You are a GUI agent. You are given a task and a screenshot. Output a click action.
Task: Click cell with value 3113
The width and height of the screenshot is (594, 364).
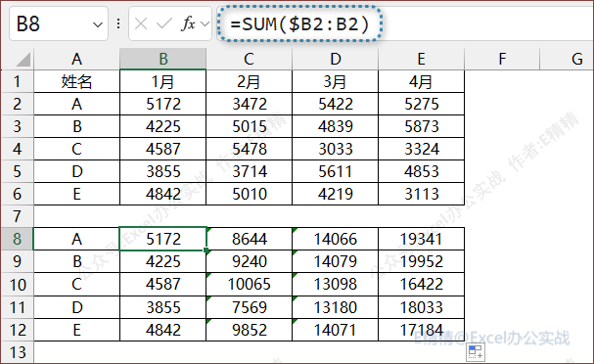pyautogui.click(x=421, y=194)
